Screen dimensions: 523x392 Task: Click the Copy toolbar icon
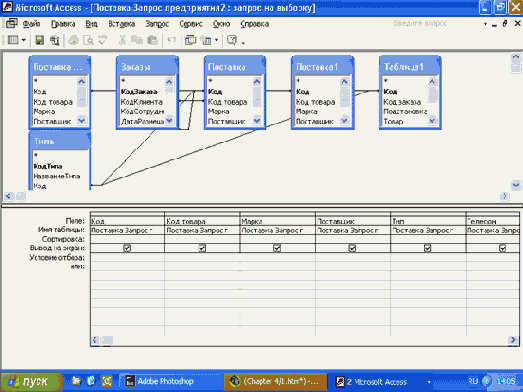tap(137, 40)
